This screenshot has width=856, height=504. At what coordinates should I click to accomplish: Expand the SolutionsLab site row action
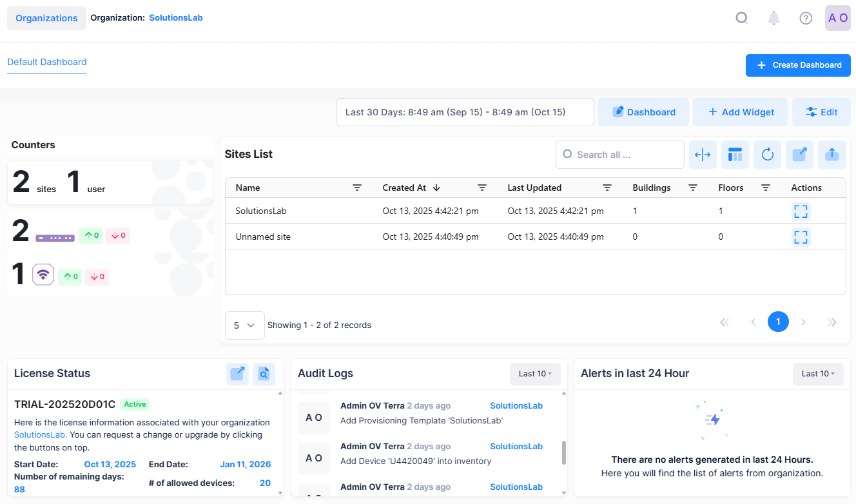(x=801, y=211)
